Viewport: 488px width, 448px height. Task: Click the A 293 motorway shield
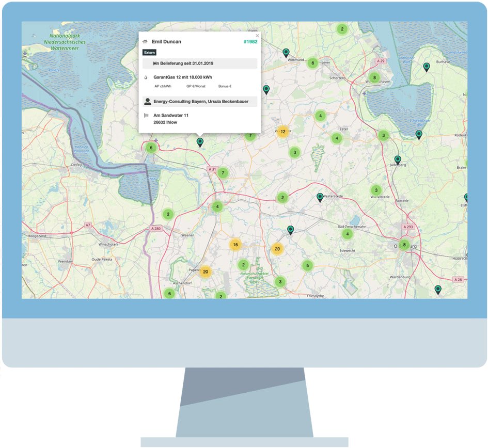tap(408, 227)
